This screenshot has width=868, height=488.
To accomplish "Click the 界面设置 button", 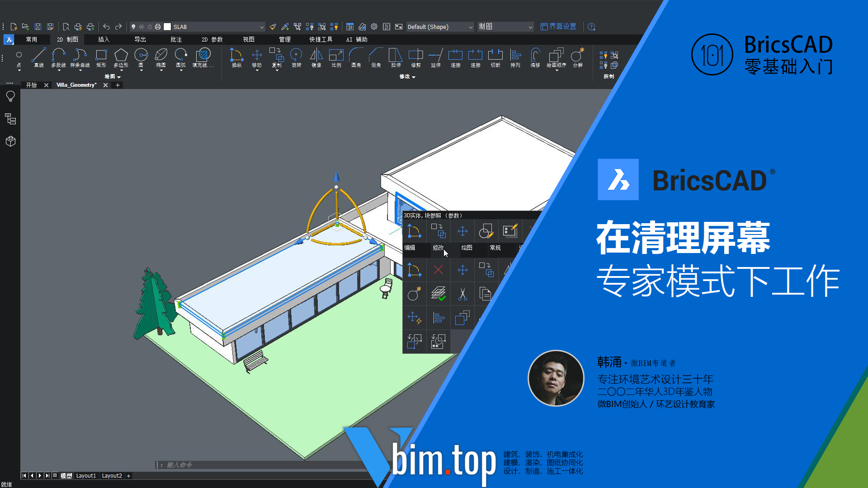I will click(558, 27).
